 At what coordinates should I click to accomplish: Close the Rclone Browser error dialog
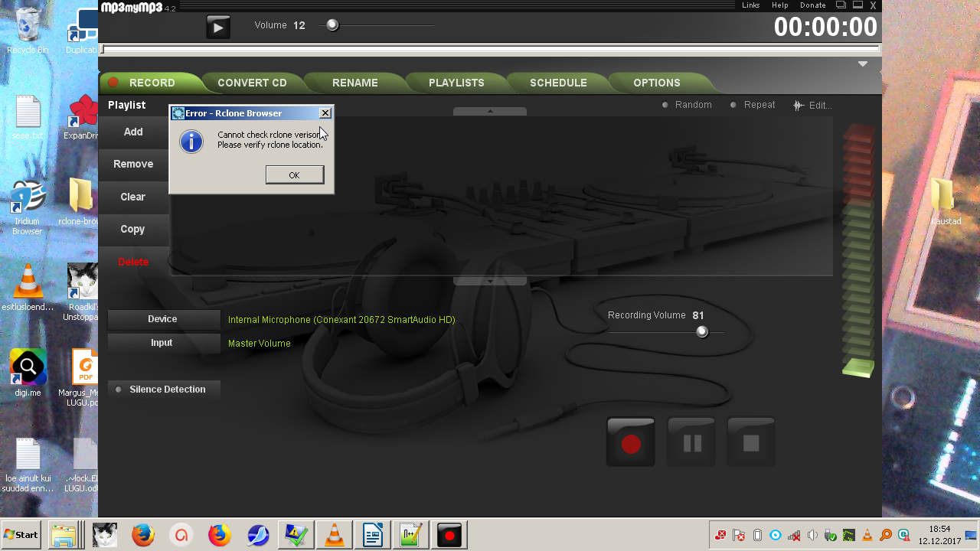click(x=325, y=113)
